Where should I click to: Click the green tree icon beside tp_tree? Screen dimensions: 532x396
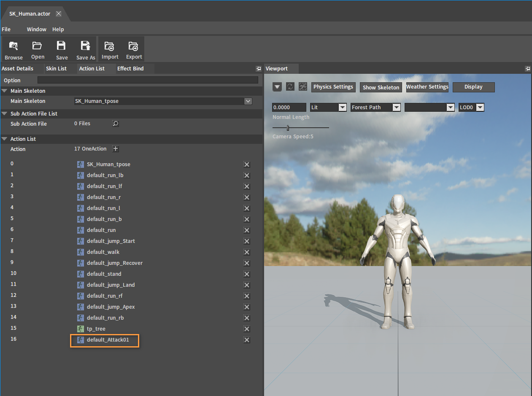(x=81, y=329)
